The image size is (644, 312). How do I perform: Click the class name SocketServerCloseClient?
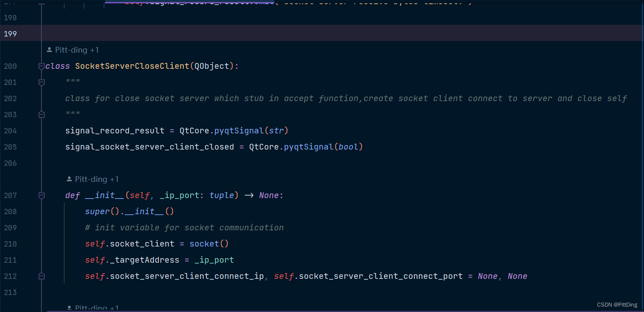tap(132, 66)
